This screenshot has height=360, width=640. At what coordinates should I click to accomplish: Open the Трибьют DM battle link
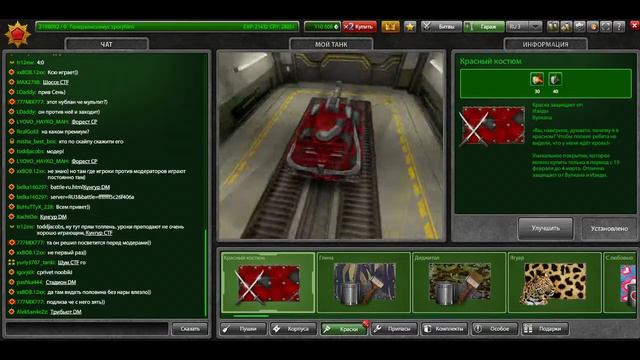66,312
